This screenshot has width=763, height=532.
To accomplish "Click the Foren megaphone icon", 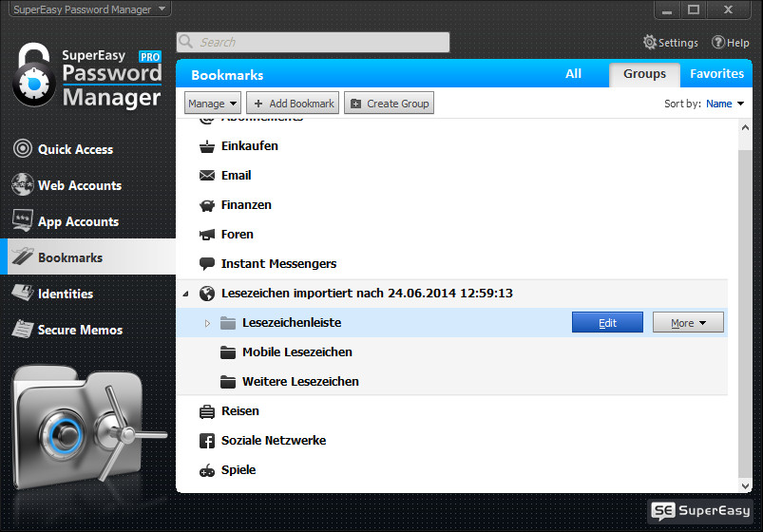I will tap(207, 235).
